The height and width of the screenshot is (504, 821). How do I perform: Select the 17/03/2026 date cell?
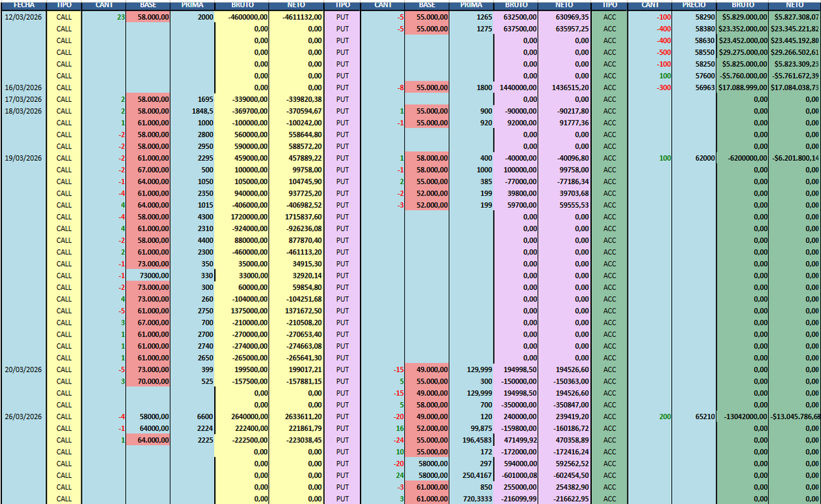(23, 99)
